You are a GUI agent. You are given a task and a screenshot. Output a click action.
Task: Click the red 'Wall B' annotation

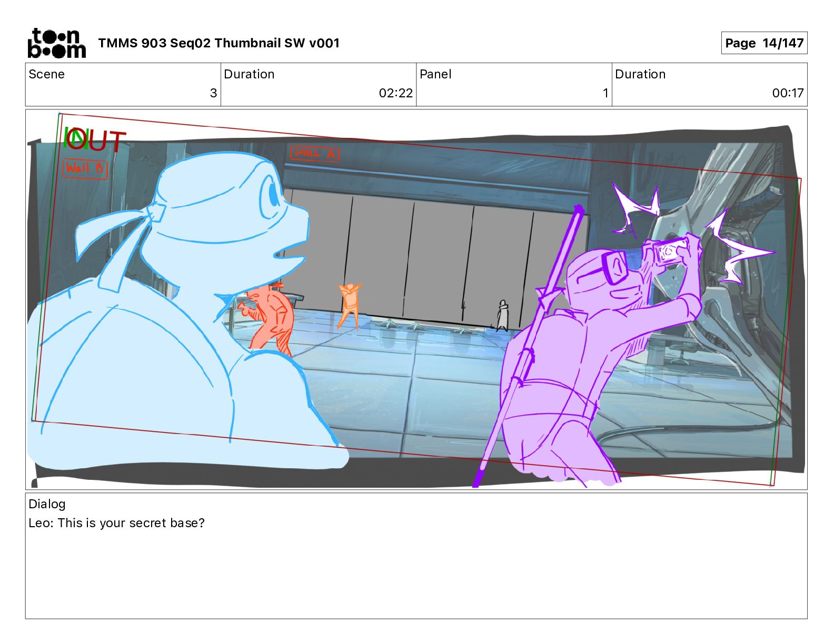click(x=85, y=168)
